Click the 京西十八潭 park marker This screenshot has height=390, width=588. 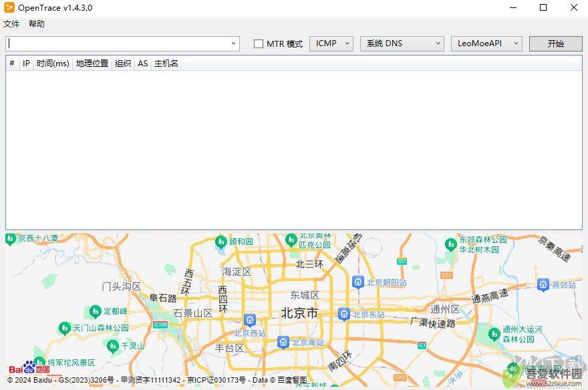tap(10, 238)
